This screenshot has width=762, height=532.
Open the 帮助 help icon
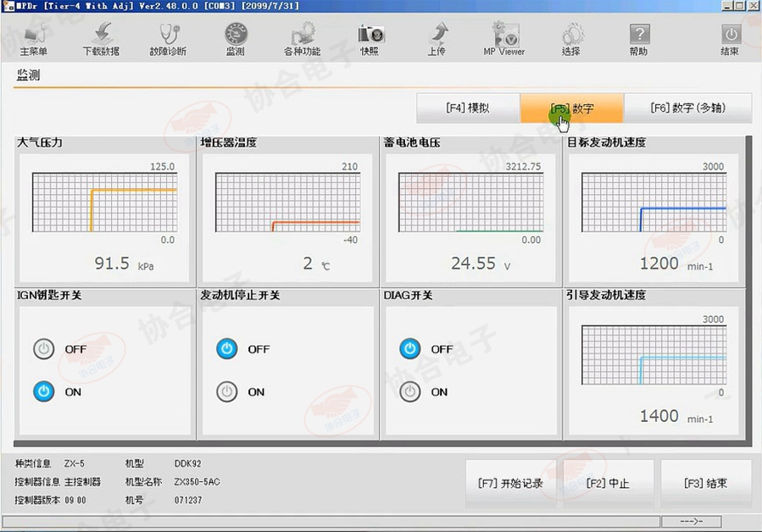pos(638,39)
